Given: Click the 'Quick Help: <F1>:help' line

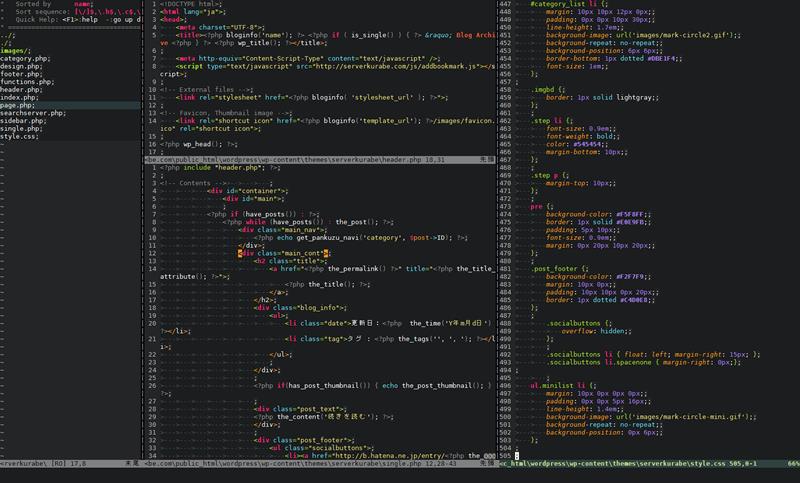Looking at the screenshot, I should pyautogui.click(x=78, y=19).
